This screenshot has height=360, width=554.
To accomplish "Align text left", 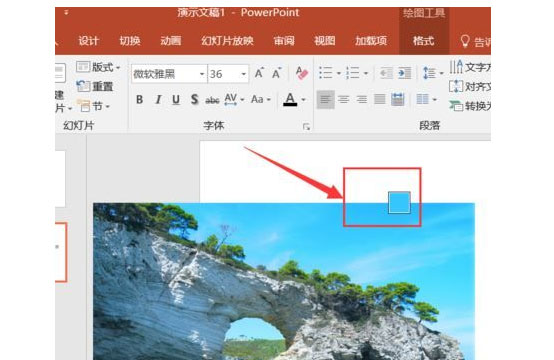I will click(325, 100).
